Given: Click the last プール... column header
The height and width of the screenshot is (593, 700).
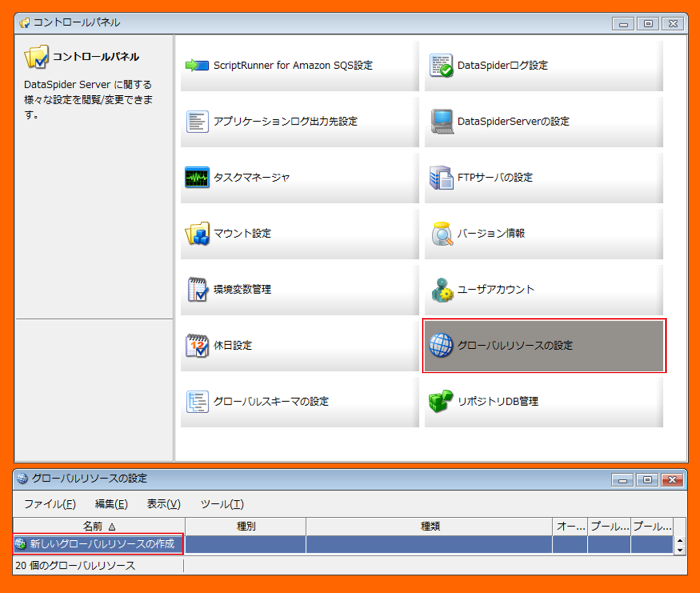Looking at the screenshot, I should point(652,526).
